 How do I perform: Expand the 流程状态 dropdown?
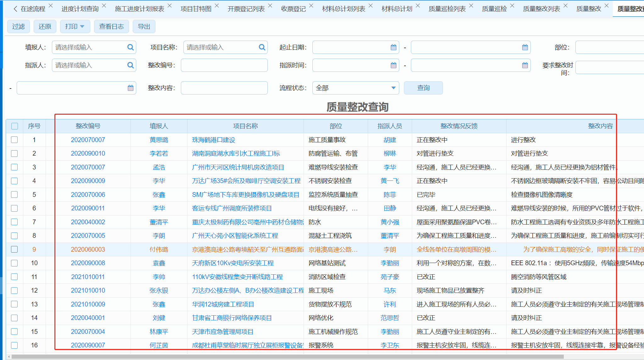[393, 88]
